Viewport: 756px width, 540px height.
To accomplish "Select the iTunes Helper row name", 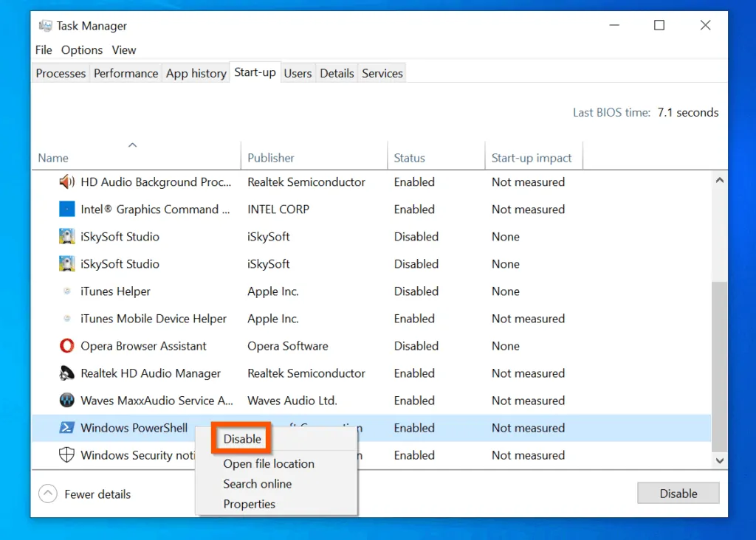I will point(115,291).
